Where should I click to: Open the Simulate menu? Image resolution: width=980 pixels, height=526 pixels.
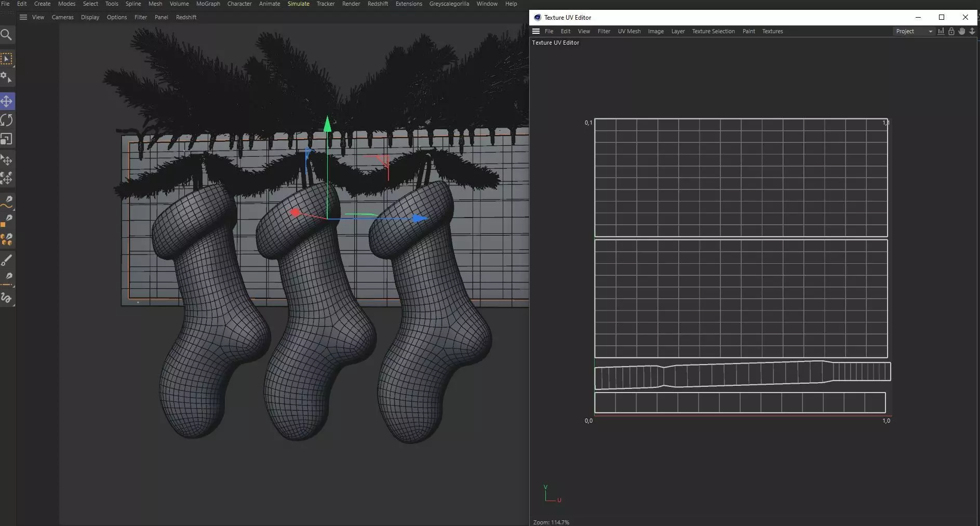point(299,4)
